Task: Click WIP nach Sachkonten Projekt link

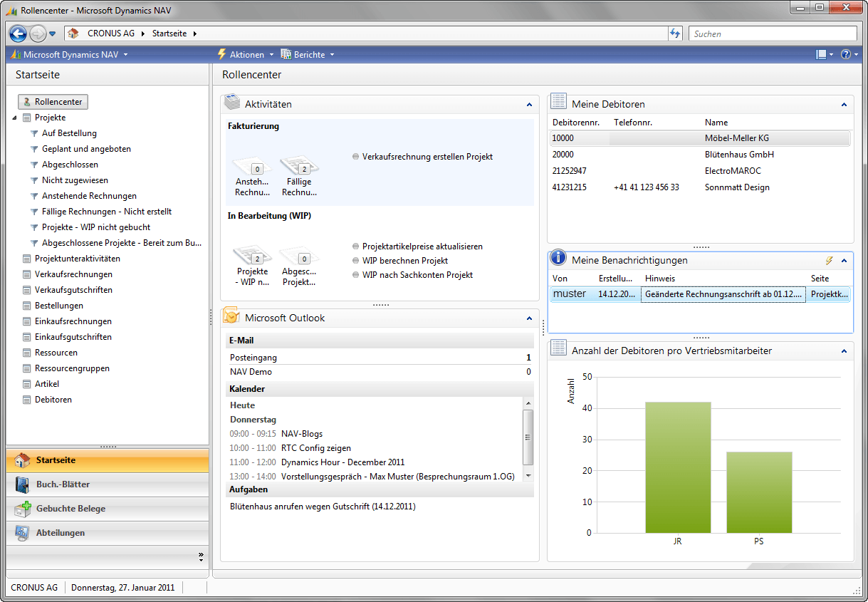Action: pyautogui.click(x=417, y=275)
